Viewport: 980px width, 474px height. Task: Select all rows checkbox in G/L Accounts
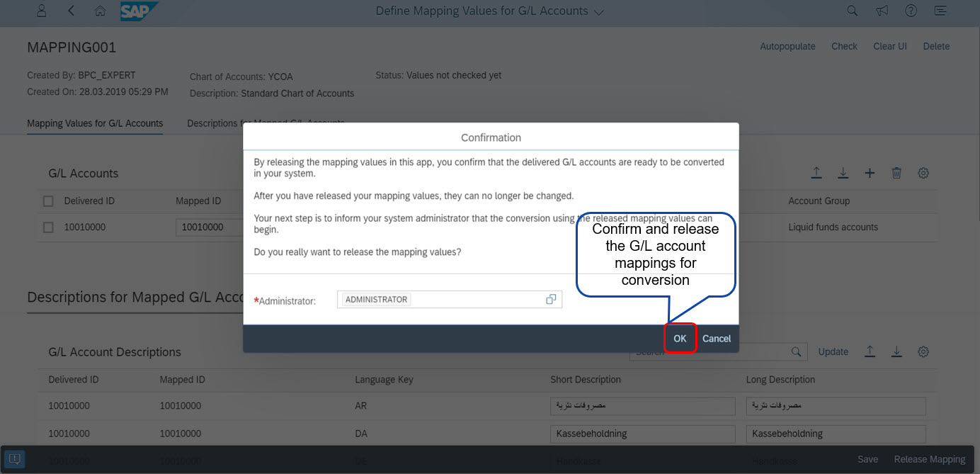pos(48,201)
